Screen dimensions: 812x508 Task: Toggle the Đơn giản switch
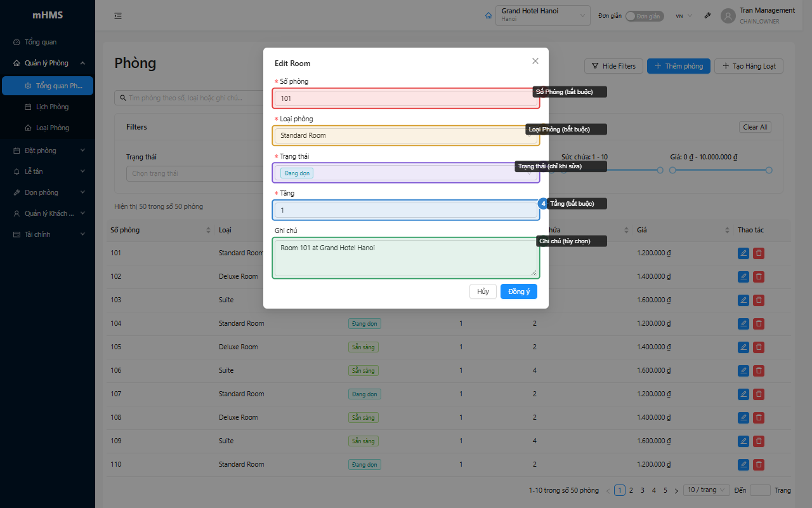tap(645, 16)
